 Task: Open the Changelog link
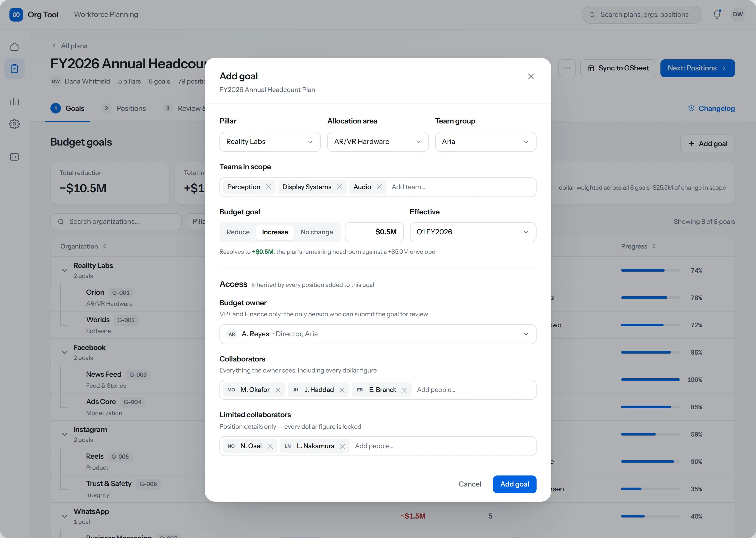click(x=711, y=109)
